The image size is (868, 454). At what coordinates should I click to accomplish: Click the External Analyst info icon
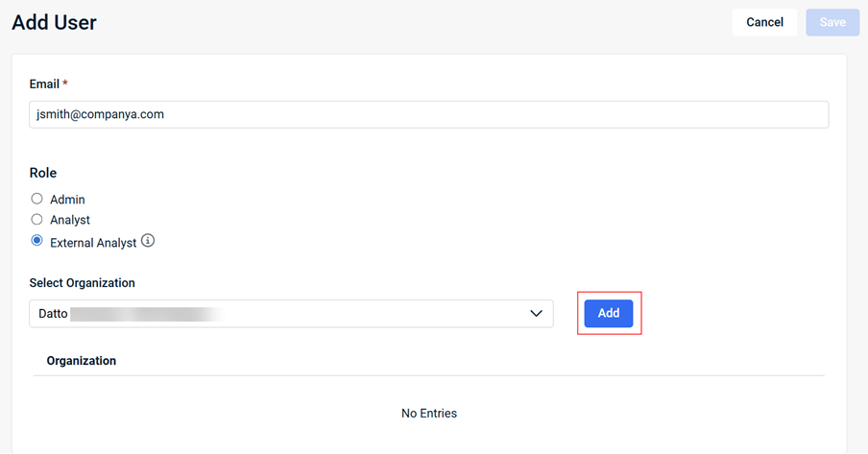148,242
